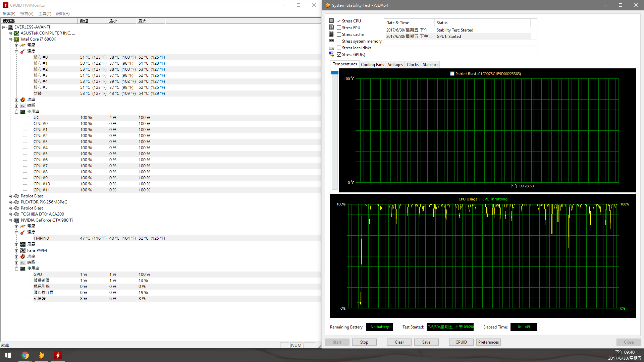Expand the TOSHIBA DT01ACA200 node

click(x=10, y=215)
